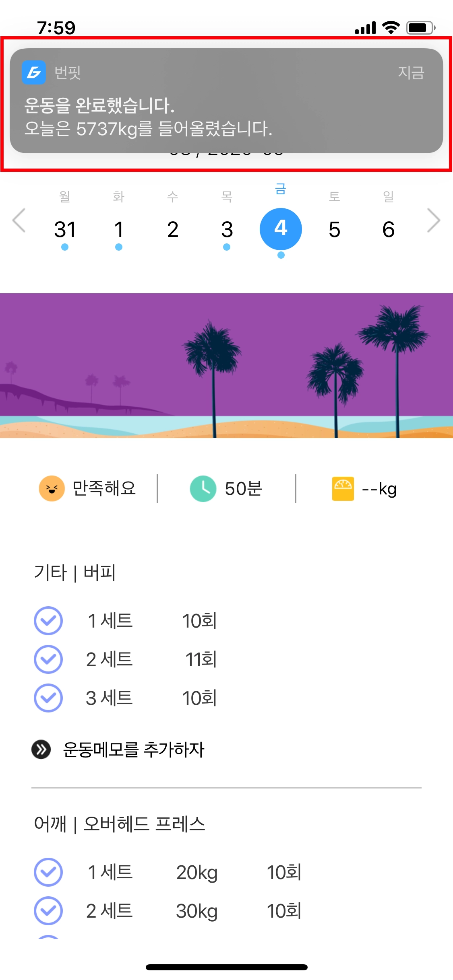
Task: Tap the green clock duration icon
Action: click(x=203, y=488)
